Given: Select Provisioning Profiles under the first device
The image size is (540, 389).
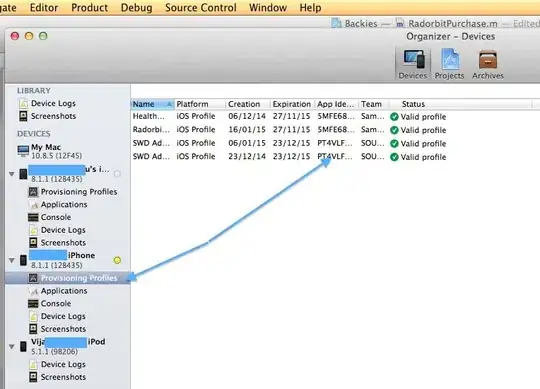Looking at the screenshot, I should pos(79,192).
